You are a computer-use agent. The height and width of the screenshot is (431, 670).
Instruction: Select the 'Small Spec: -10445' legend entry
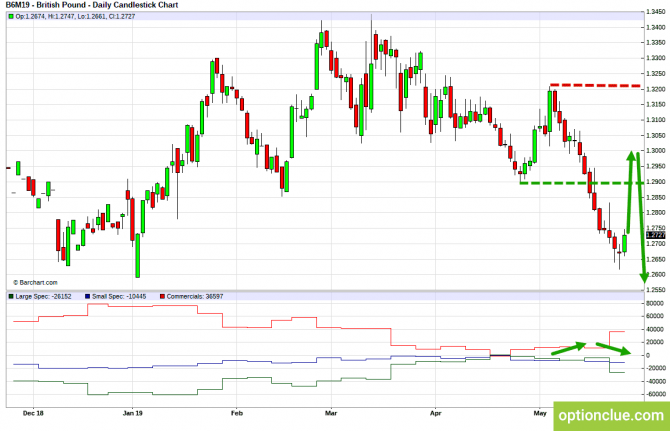coord(115,296)
